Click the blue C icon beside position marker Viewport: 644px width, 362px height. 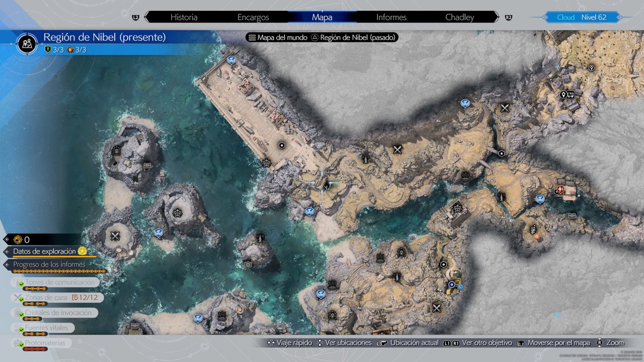460,286
